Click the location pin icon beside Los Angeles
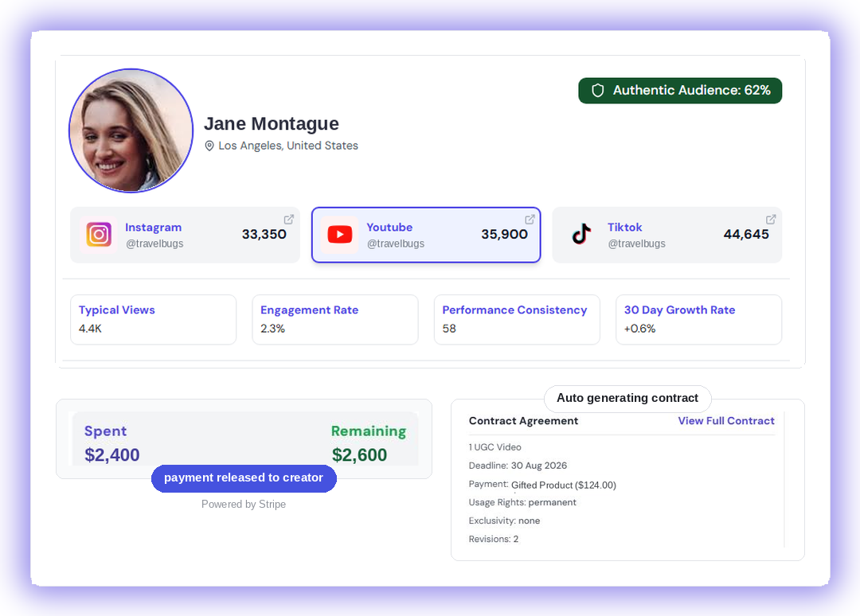The width and height of the screenshot is (860, 616). tap(209, 146)
